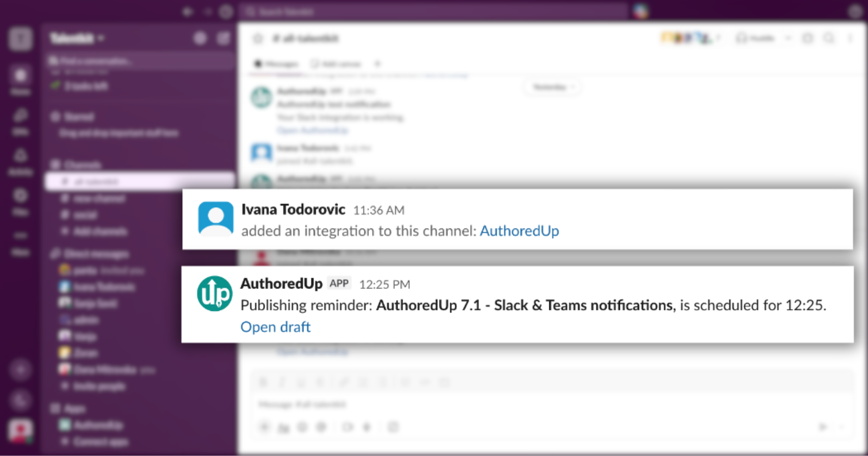This screenshot has width=868, height=456.
Task: Toggle italic formatting in message composer
Action: point(283,382)
